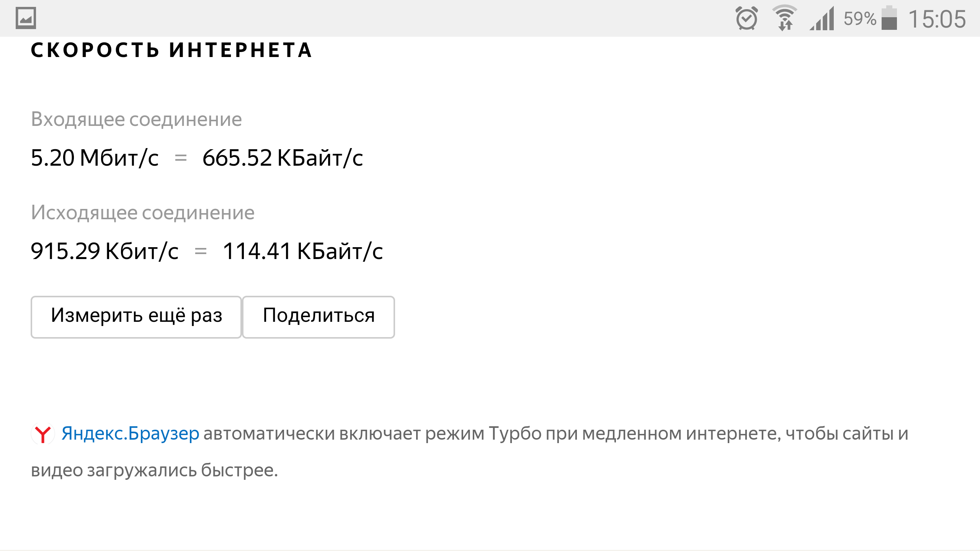This screenshot has height=551, width=980.
Task: Click the Измерить ещё раз button
Action: [x=136, y=317]
